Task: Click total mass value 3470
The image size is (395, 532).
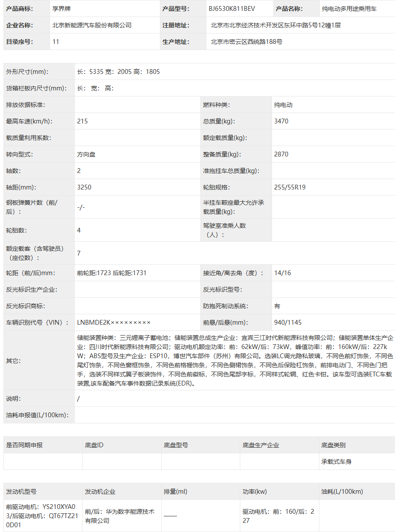Action: click(x=281, y=121)
